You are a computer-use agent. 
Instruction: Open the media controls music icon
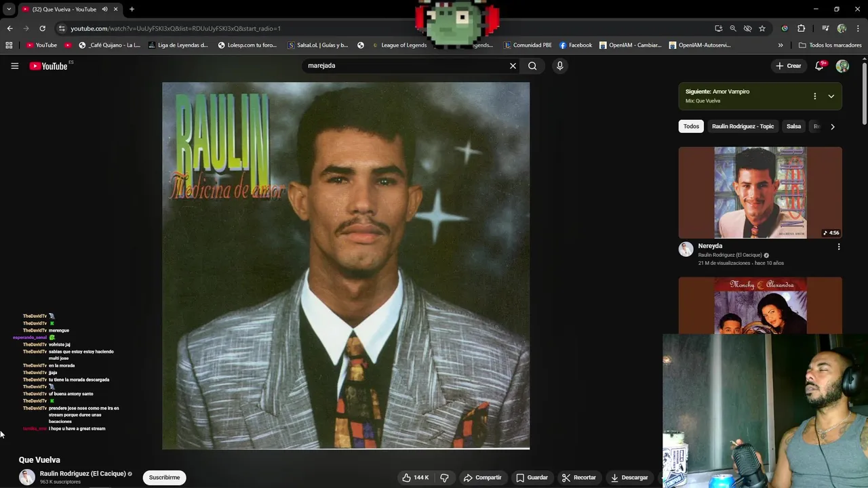825,28
